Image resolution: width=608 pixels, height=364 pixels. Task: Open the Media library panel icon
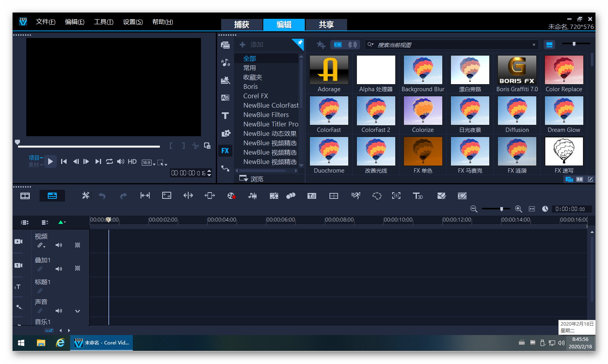pyautogui.click(x=225, y=45)
